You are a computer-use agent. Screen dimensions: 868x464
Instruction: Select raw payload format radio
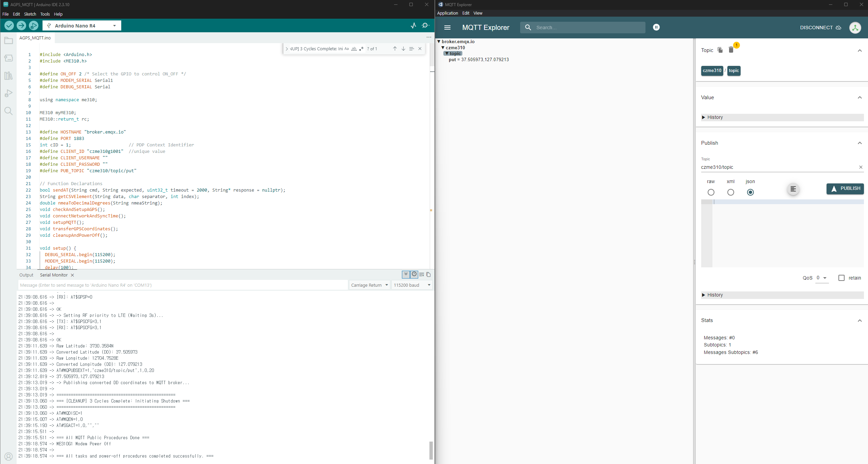[x=711, y=192]
